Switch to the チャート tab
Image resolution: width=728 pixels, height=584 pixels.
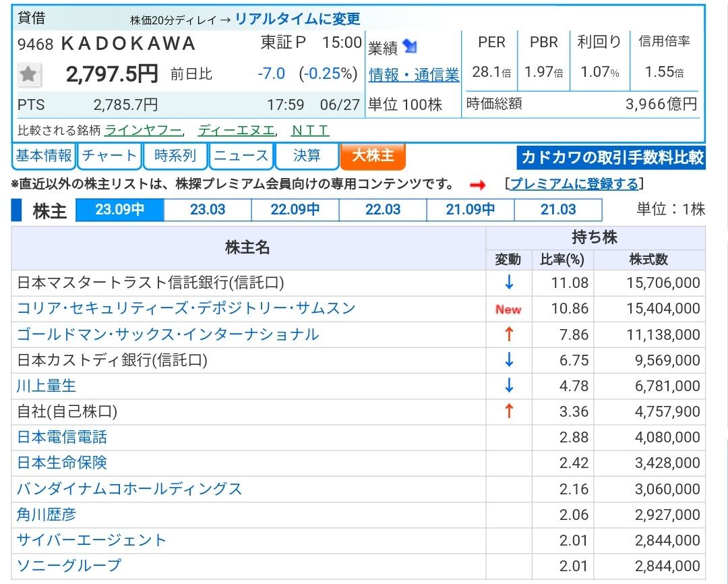tap(110, 156)
